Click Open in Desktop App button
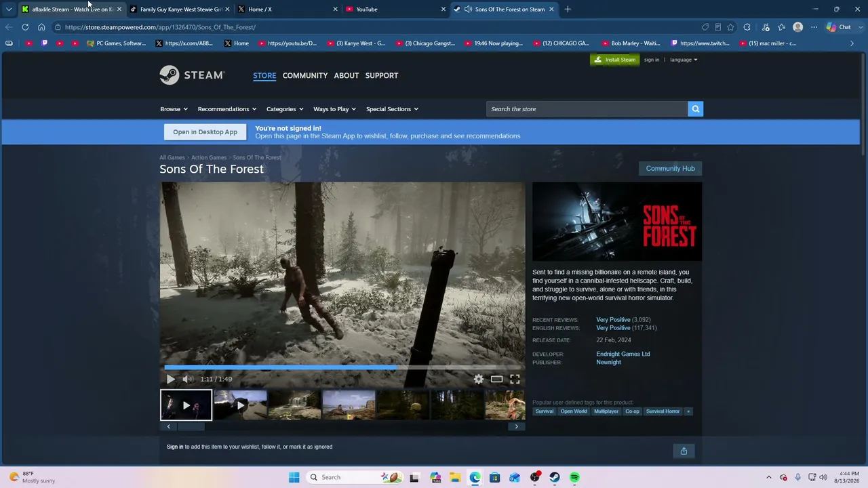The width and height of the screenshot is (868, 488). coord(205,132)
